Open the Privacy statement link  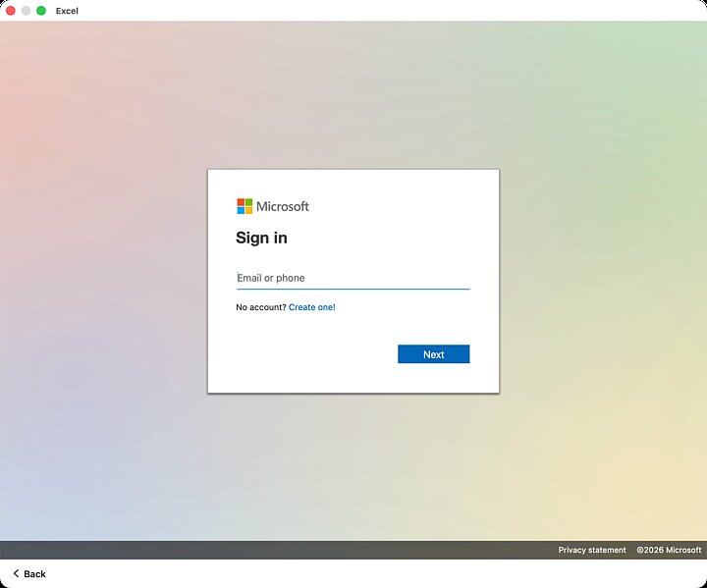(592, 550)
